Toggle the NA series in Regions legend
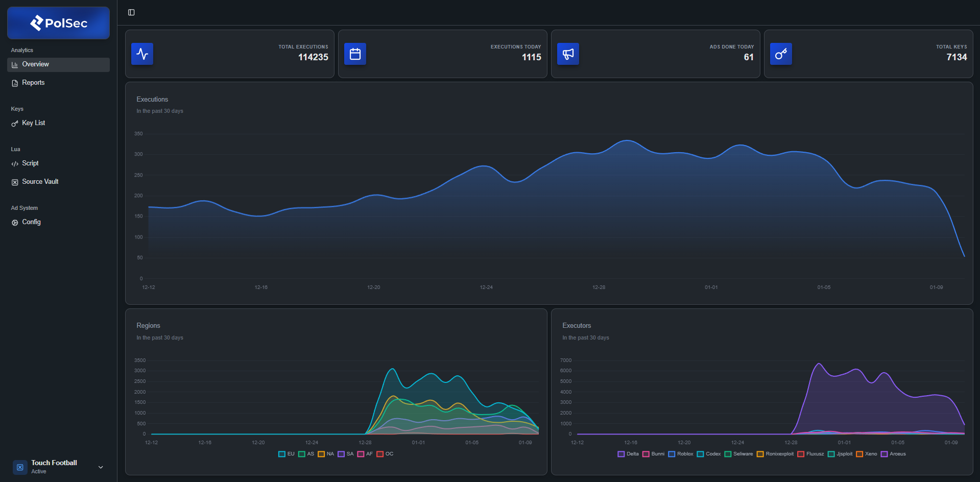 [326, 454]
